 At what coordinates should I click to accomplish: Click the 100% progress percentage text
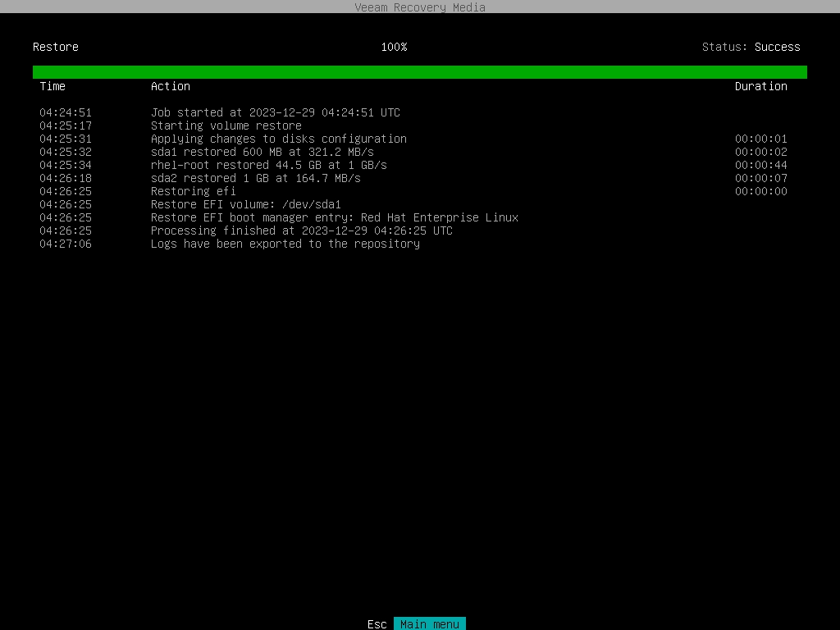[x=394, y=47]
